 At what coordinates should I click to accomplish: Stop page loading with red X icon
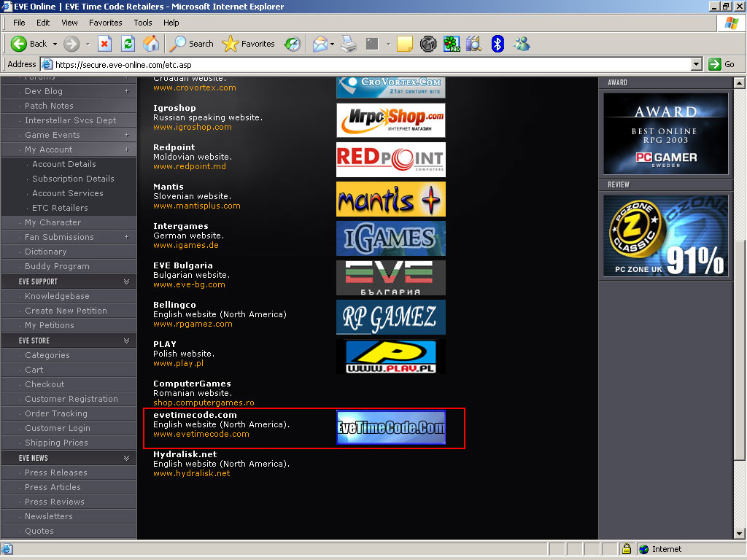pyautogui.click(x=104, y=44)
